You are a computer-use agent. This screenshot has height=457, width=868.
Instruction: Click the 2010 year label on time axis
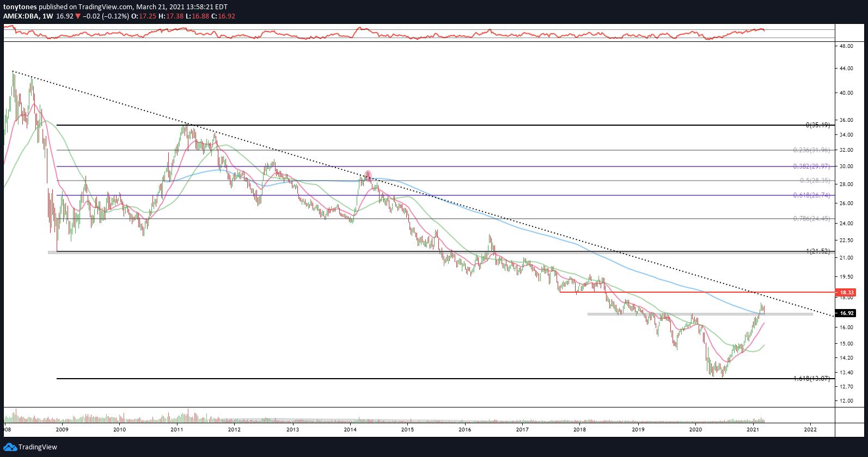point(119,430)
